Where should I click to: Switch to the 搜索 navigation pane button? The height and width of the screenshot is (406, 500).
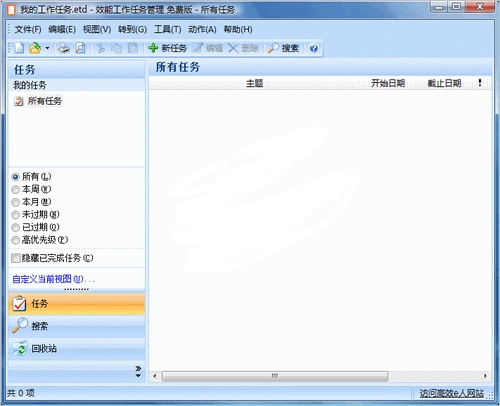(x=76, y=326)
